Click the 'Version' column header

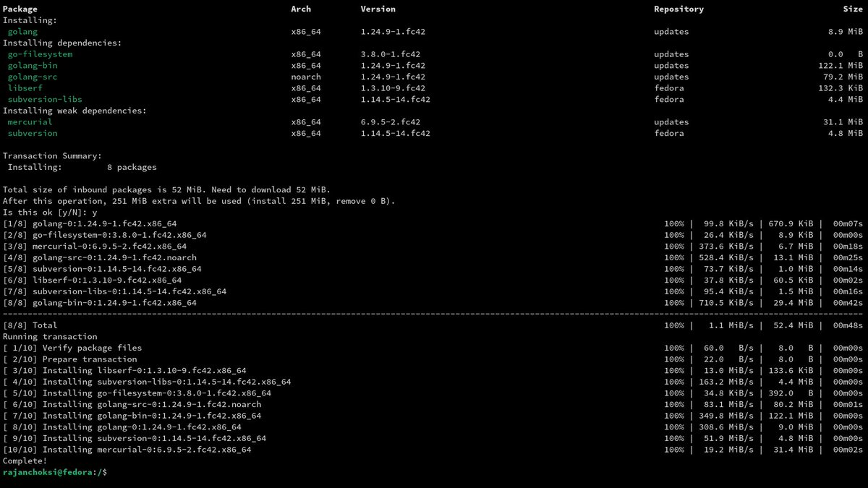coord(378,9)
